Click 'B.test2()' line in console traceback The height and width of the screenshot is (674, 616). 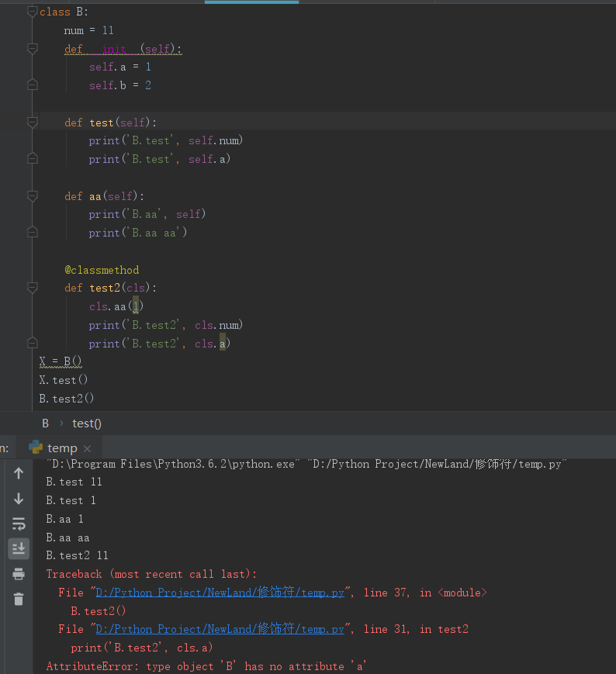(x=98, y=611)
